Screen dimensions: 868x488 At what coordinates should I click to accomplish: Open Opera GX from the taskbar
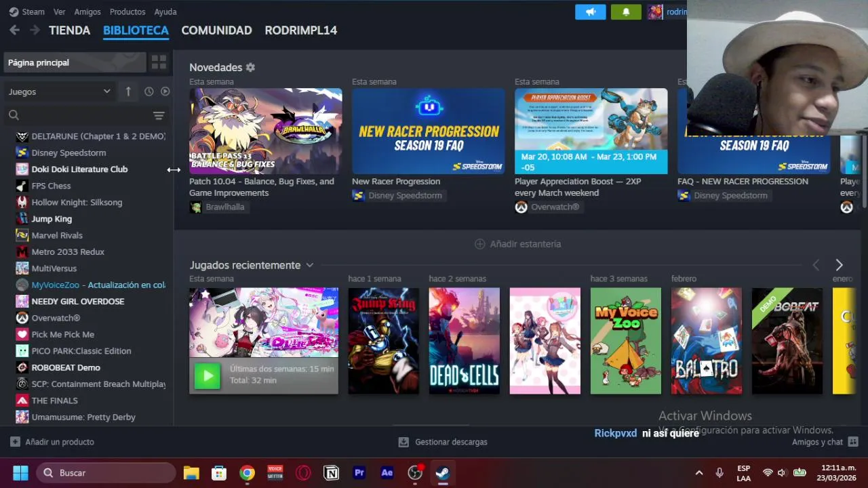[x=303, y=472]
